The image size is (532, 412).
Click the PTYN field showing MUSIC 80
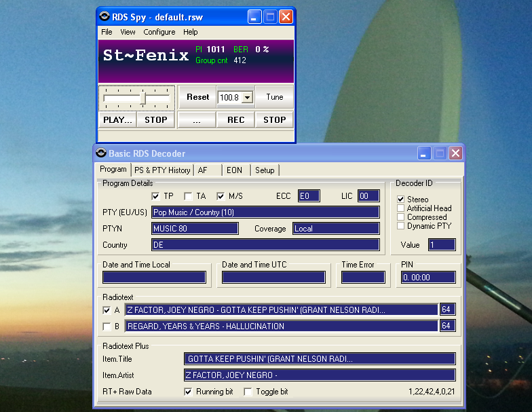point(195,228)
